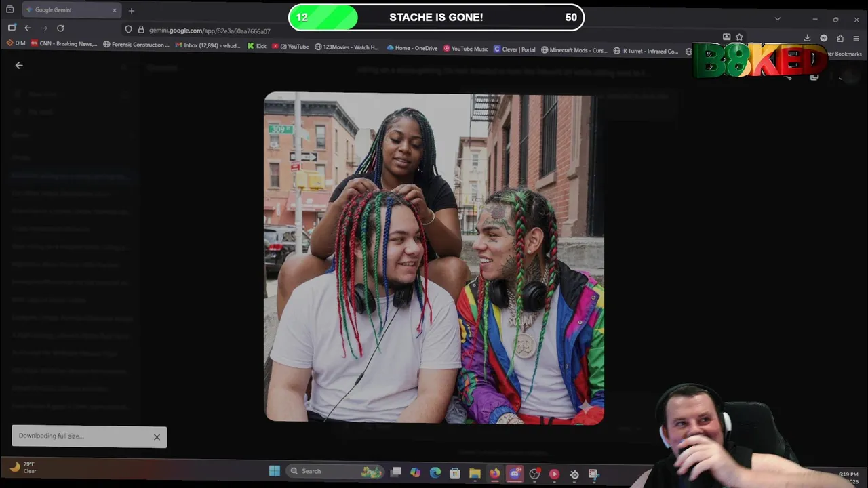Open the DIM bookmark

tap(16, 44)
